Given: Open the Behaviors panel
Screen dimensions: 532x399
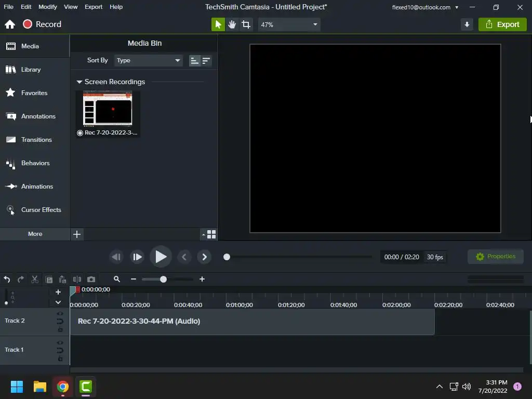Looking at the screenshot, I should 35,163.
